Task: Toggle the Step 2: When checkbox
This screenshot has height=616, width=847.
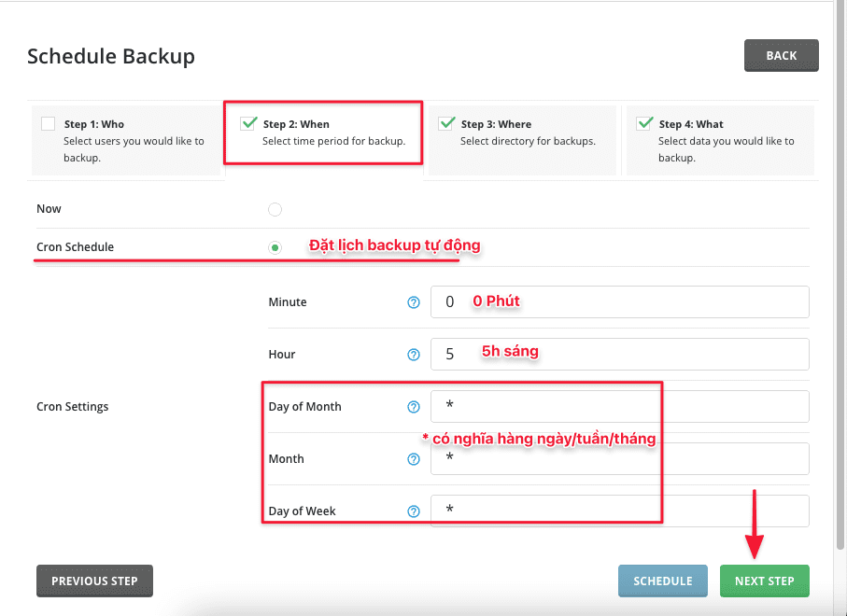Action: click(248, 123)
